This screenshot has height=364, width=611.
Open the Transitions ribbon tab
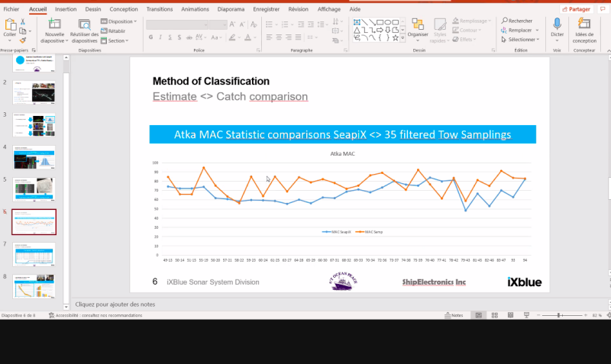click(x=159, y=9)
